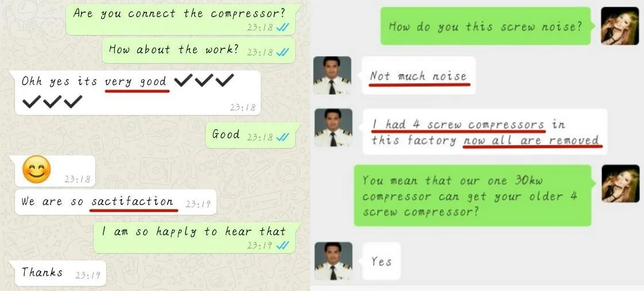Click the read ticks on 'I am so happly to hear that'
The image size is (644, 291).
coord(283,245)
